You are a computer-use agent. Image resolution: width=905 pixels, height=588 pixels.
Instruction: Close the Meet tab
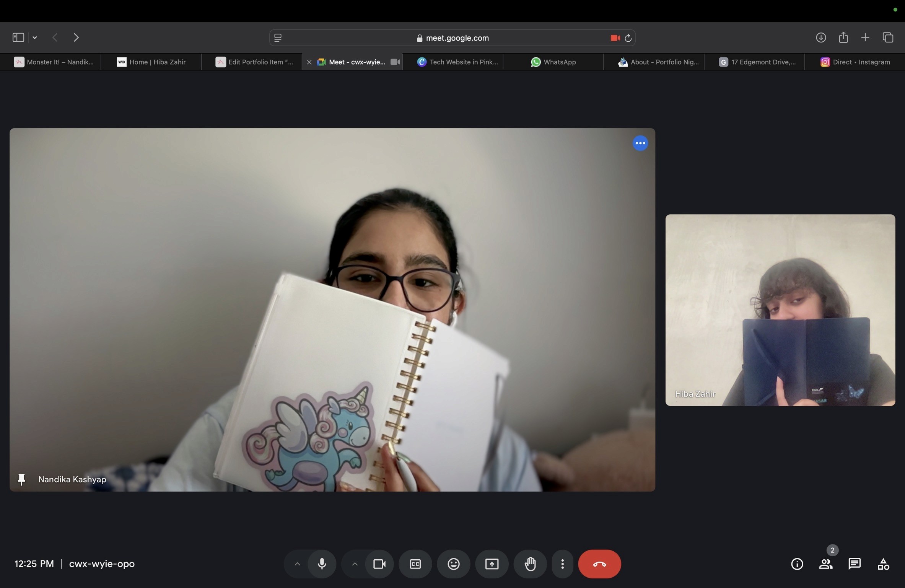click(309, 62)
